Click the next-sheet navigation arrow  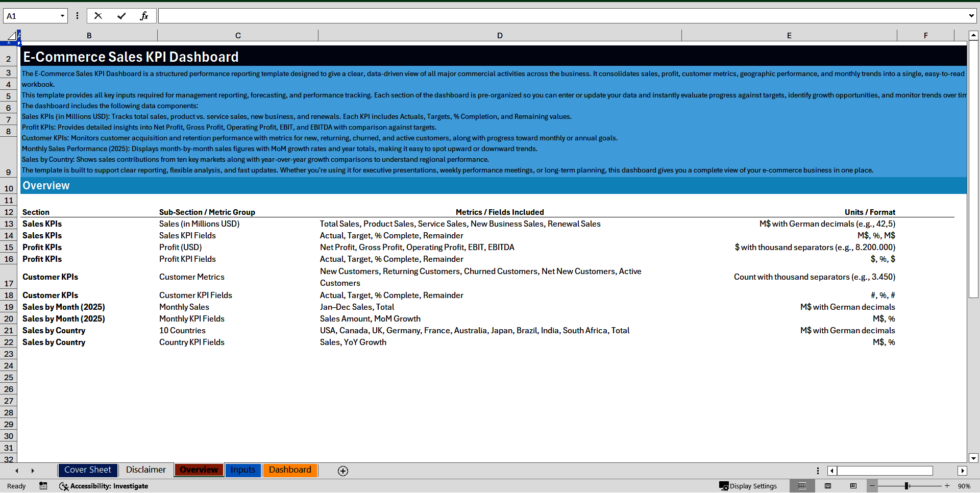pos(33,471)
